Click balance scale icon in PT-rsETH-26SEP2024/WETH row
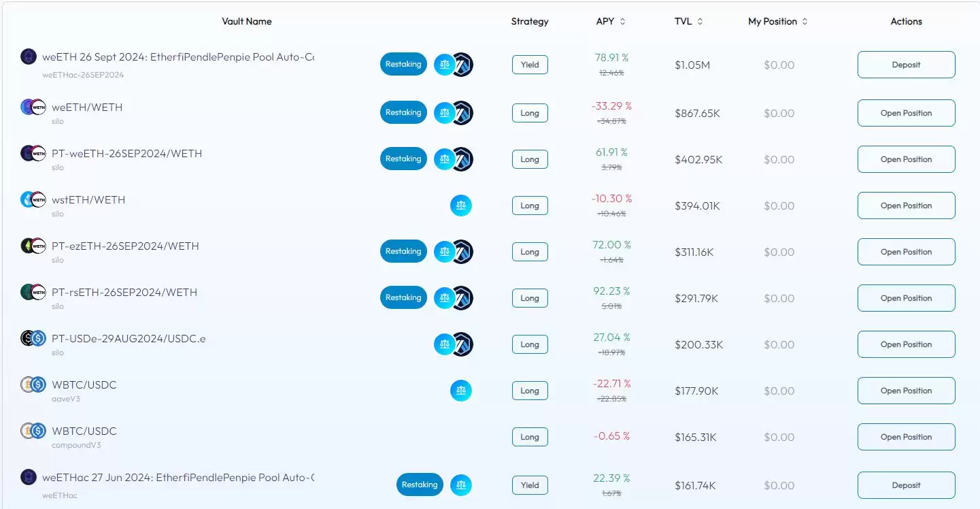 pyautogui.click(x=444, y=298)
